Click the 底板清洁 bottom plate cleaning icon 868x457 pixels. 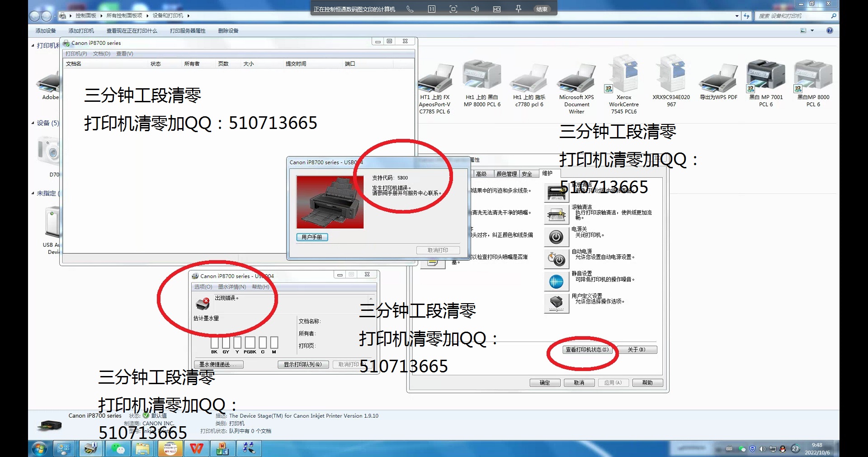(x=557, y=192)
